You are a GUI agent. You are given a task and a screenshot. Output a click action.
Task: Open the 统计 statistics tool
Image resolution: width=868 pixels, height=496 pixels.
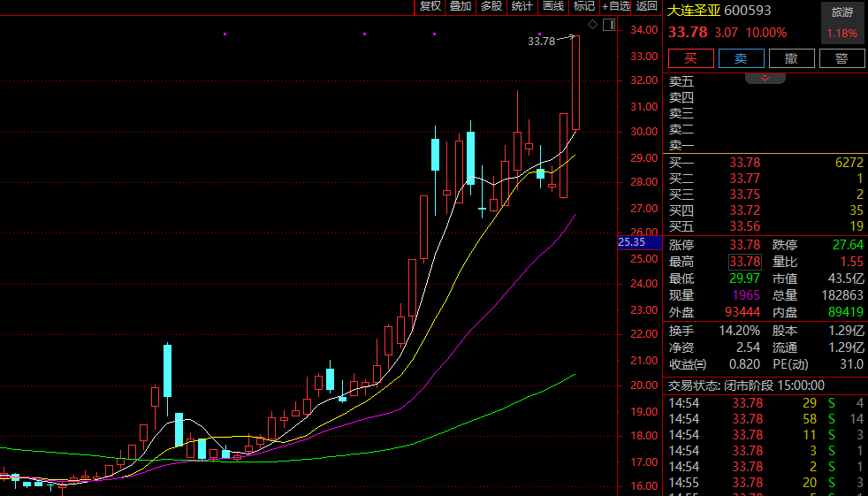522,6
